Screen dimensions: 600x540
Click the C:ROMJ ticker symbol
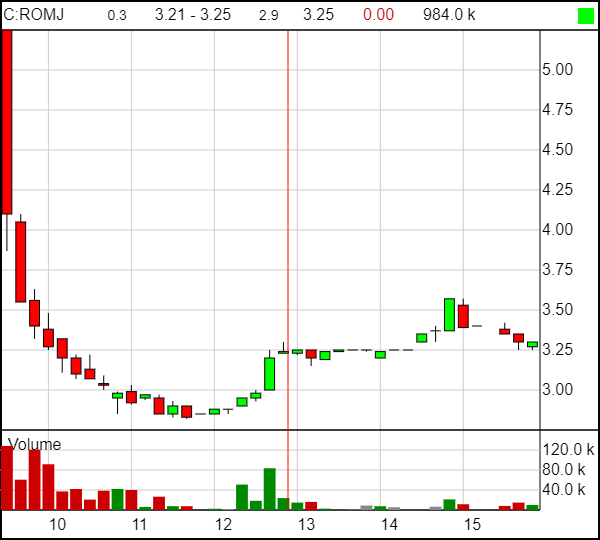pos(34,15)
